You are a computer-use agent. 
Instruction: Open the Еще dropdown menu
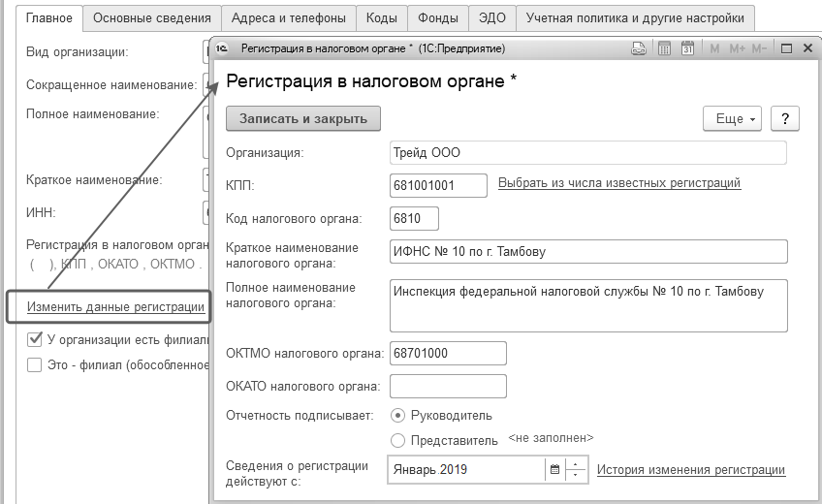click(733, 119)
